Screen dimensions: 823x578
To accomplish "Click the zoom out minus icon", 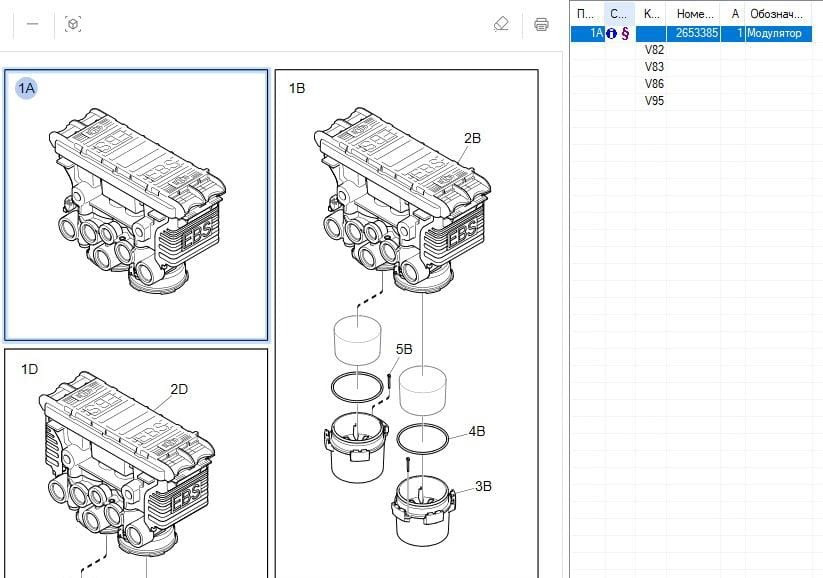I will pyautogui.click(x=32, y=24).
